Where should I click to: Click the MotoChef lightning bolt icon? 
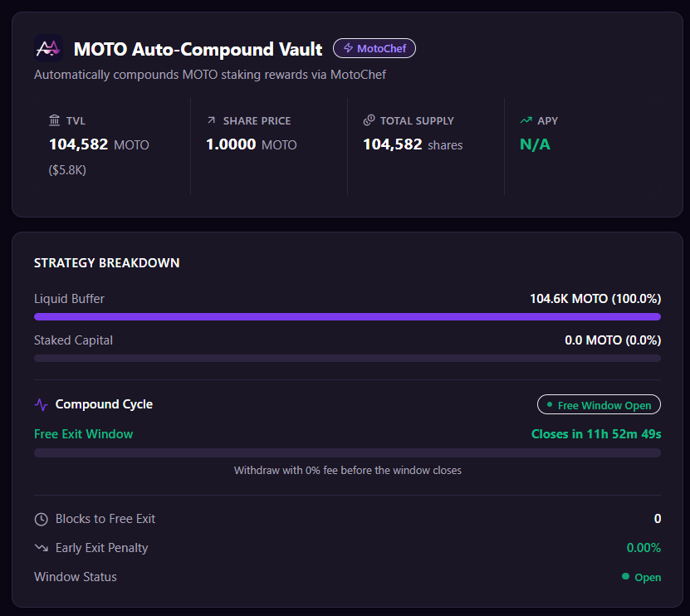[348, 48]
